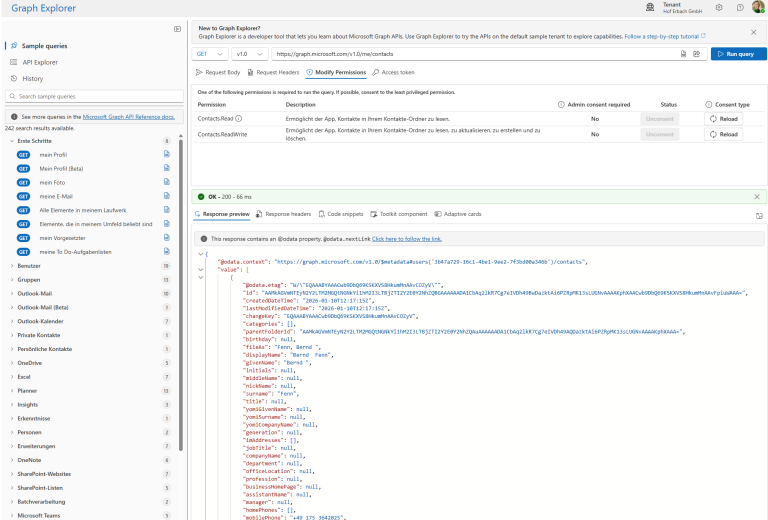This screenshot has height=520, width=768.
Task: Open docs icon for mein Foto
Action: click(167, 182)
